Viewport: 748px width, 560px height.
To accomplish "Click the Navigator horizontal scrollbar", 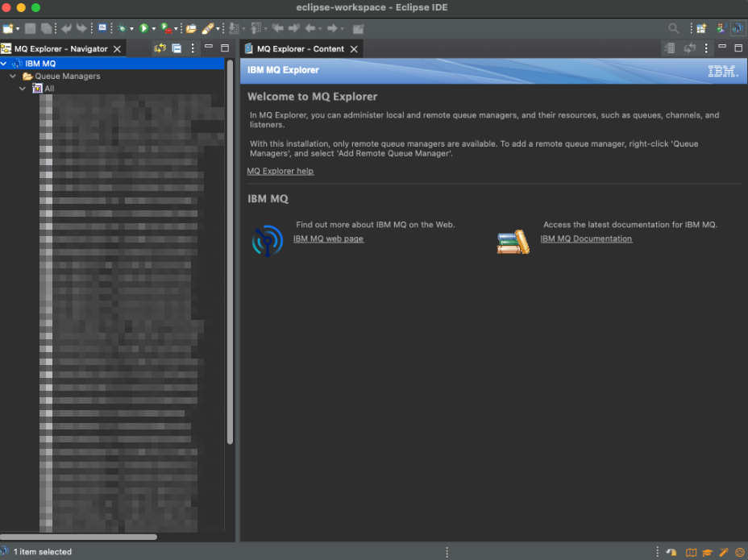I will [79, 537].
